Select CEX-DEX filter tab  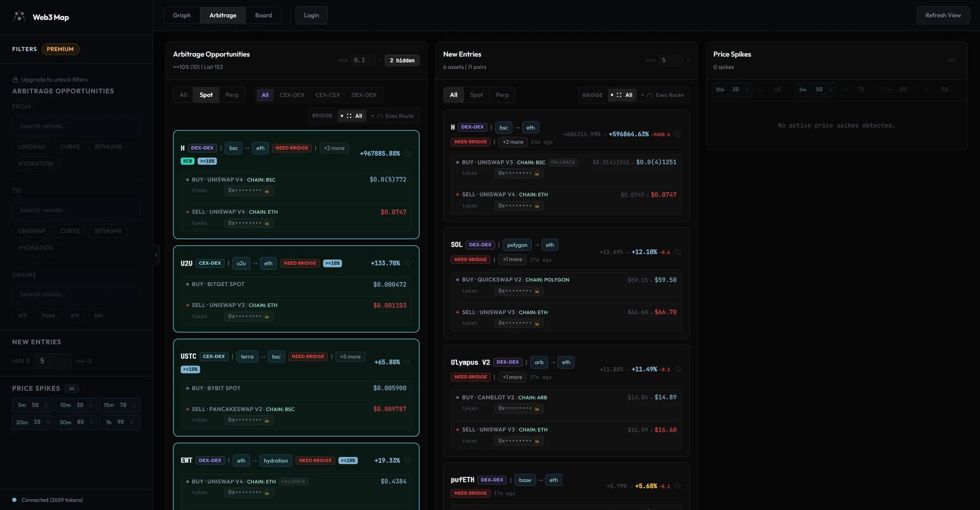(292, 95)
